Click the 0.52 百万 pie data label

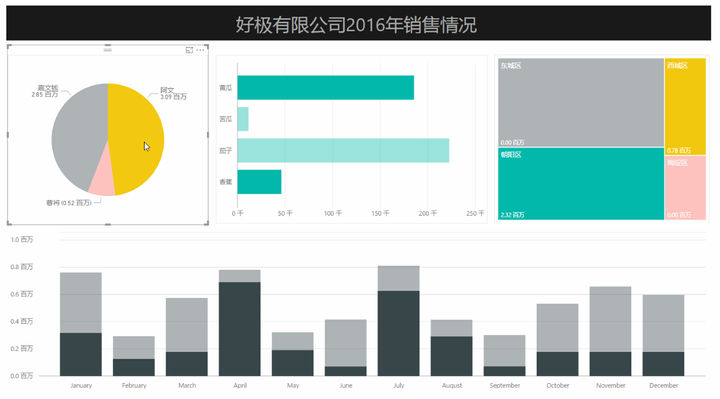point(68,202)
